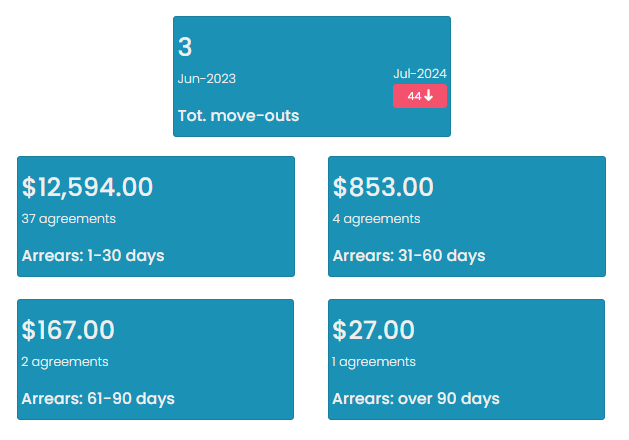
Task: Select the 4 agreements text
Action: click(x=376, y=219)
